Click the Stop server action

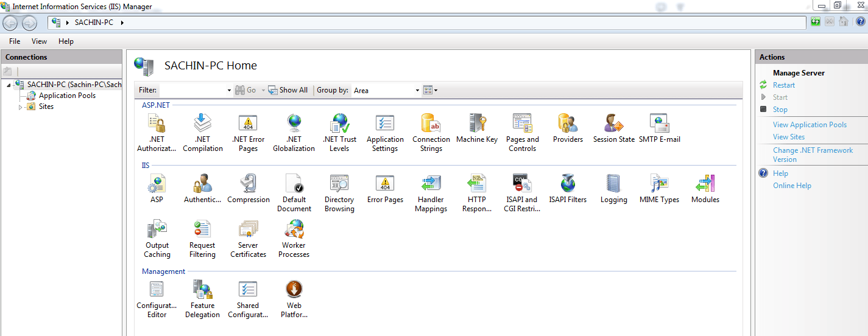(780, 110)
